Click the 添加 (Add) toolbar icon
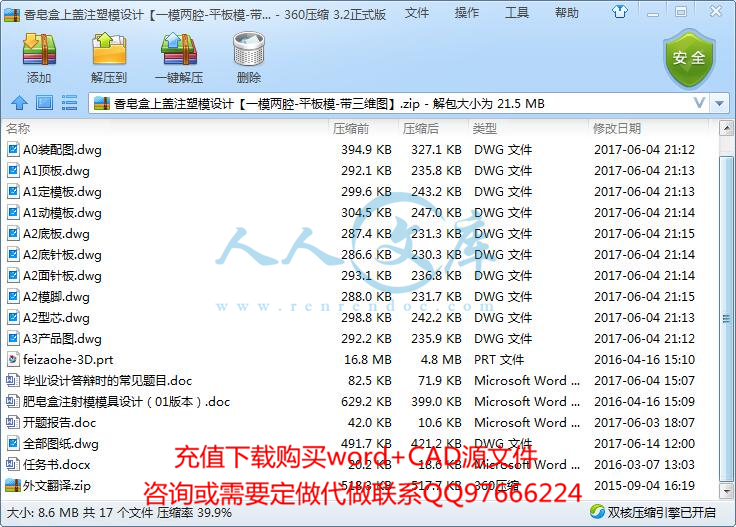 pyautogui.click(x=39, y=49)
